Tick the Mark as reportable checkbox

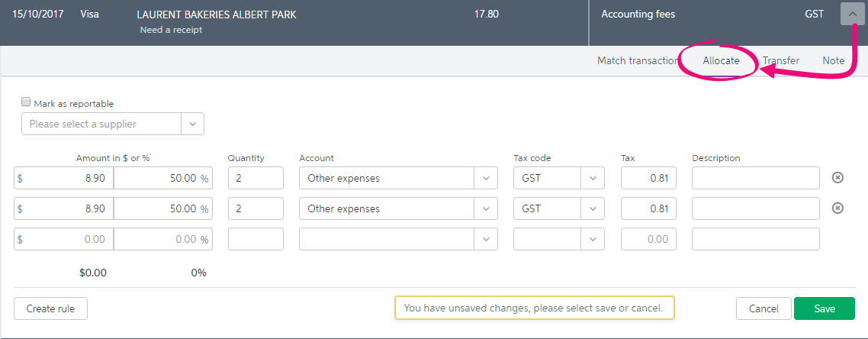click(25, 102)
